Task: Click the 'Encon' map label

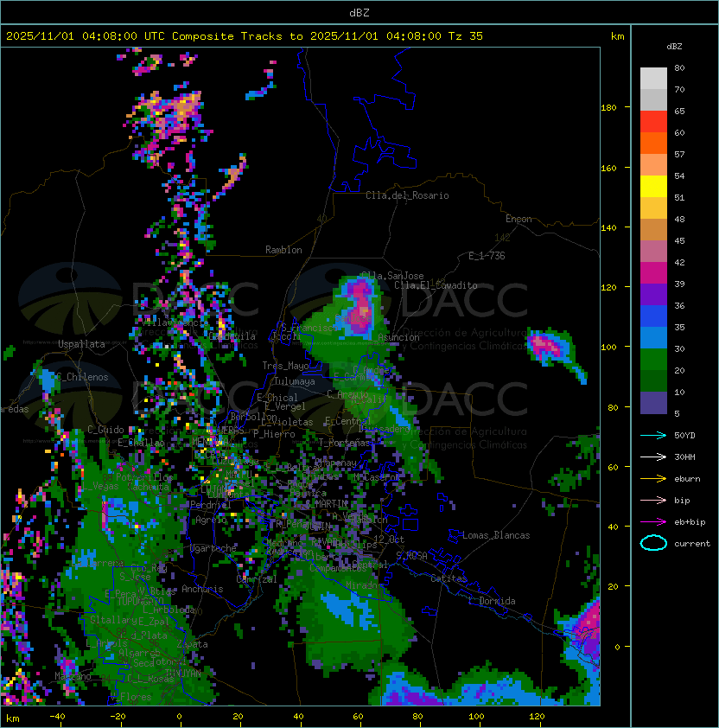Action: pyautogui.click(x=519, y=219)
